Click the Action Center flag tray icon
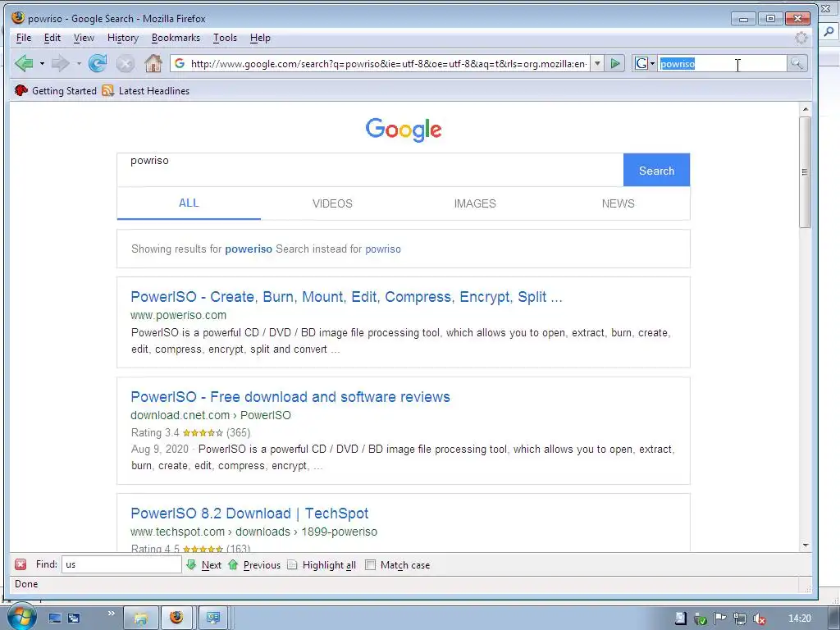The image size is (840, 630). coord(720,619)
